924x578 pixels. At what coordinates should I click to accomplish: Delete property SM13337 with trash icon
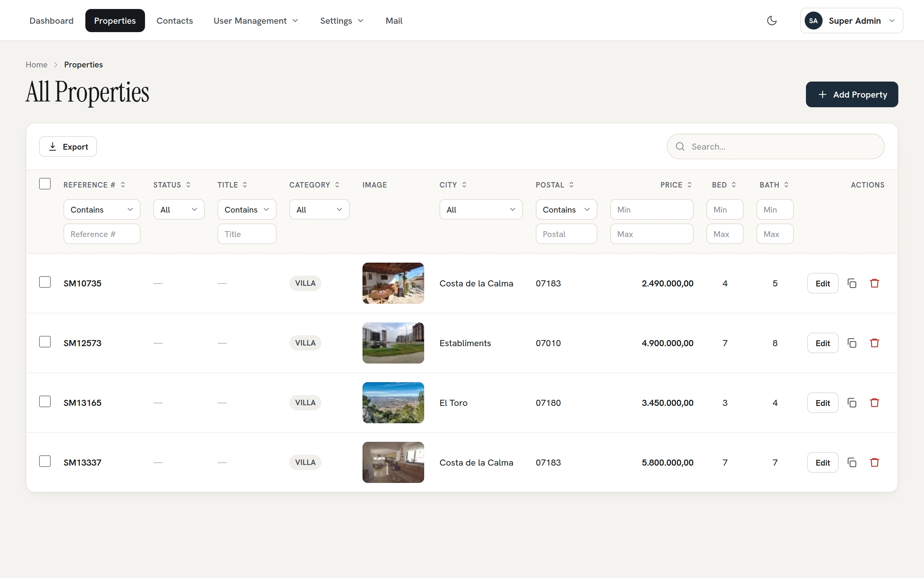pyautogui.click(x=874, y=462)
